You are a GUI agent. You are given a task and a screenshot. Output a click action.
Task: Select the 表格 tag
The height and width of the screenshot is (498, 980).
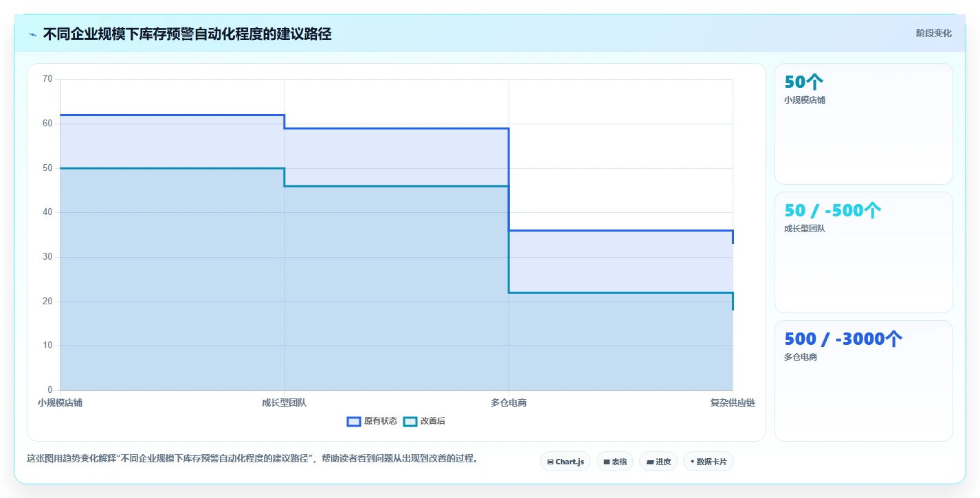(x=615, y=462)
